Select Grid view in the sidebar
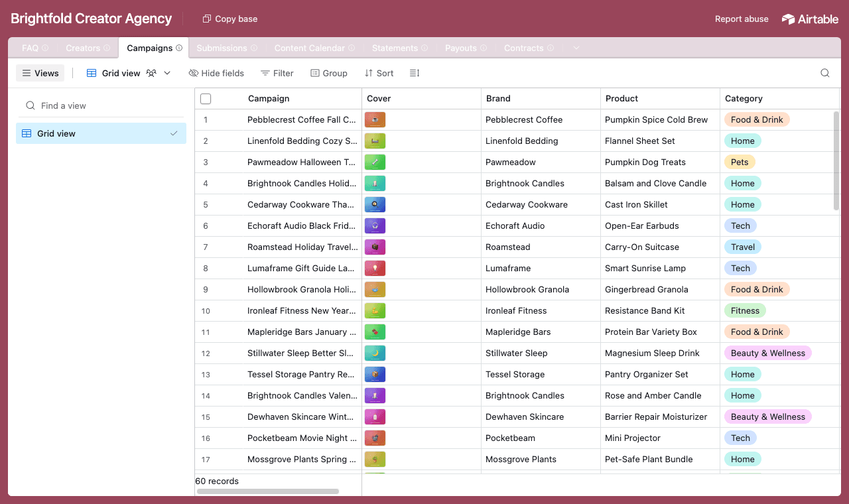The width and height of the screenshot is (849, 504). (101, 133)
